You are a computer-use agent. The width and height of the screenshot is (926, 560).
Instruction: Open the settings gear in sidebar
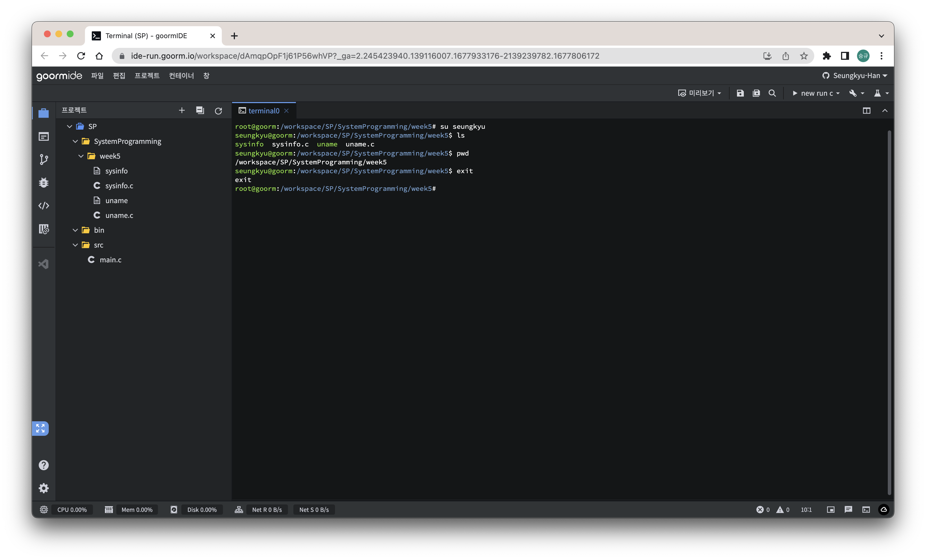point(44,488)
